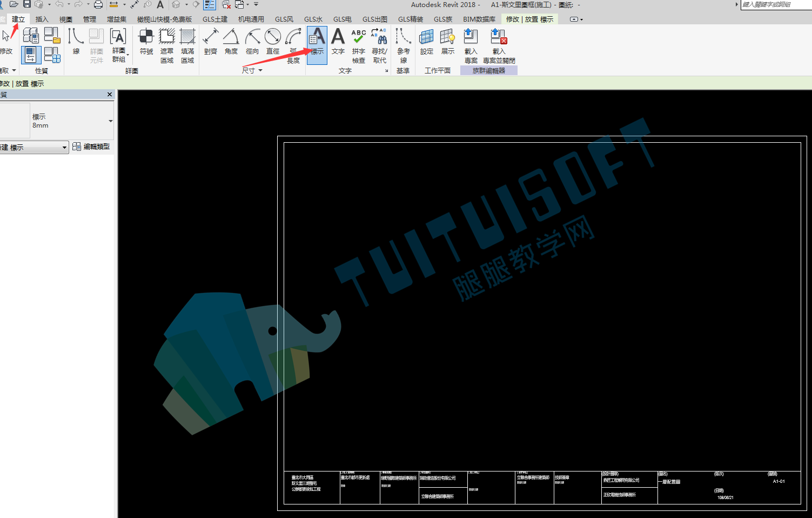Open 尋找/取代 find and replace

click(x=379, y=45)
